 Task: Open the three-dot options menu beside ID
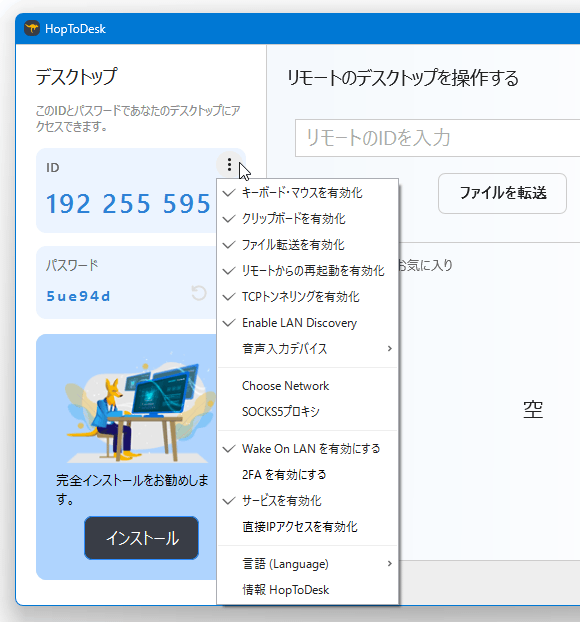[229, 165]
